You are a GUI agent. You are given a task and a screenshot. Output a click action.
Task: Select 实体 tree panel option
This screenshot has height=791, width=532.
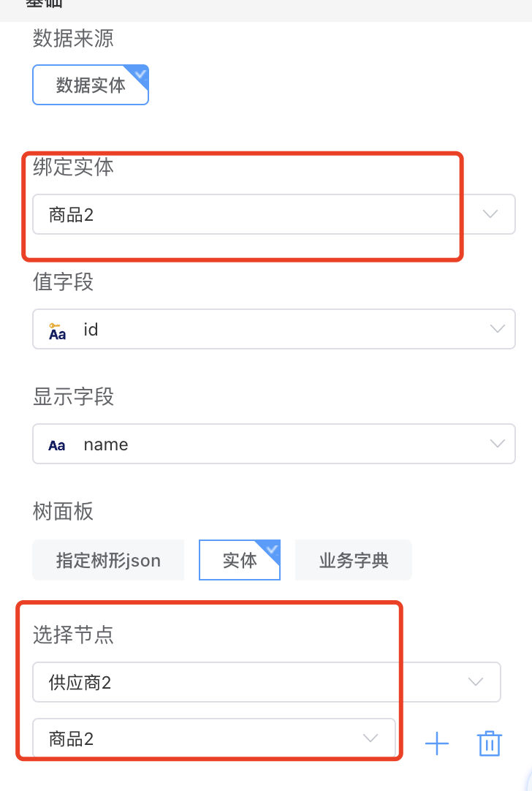coord(240,561)
